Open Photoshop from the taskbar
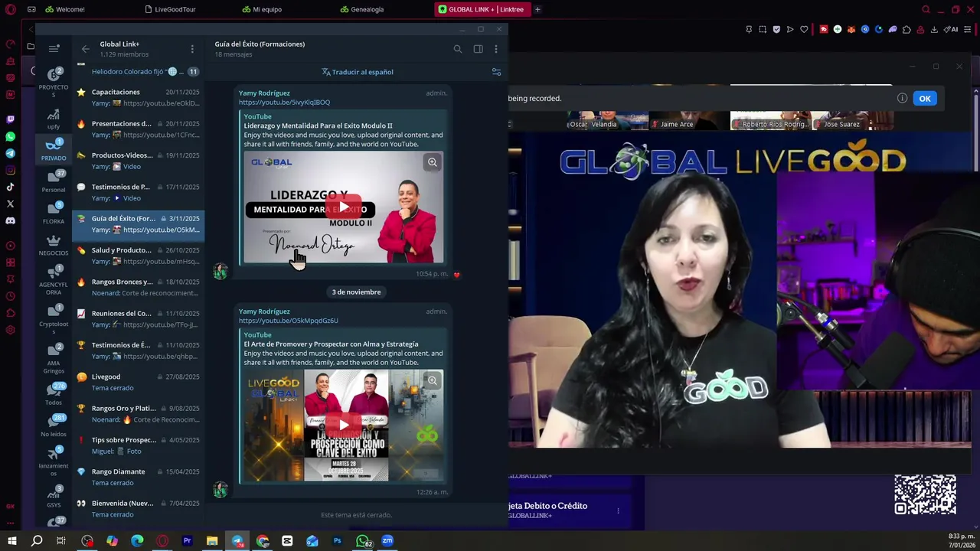The image size is (980, 551). coord(337,541)
